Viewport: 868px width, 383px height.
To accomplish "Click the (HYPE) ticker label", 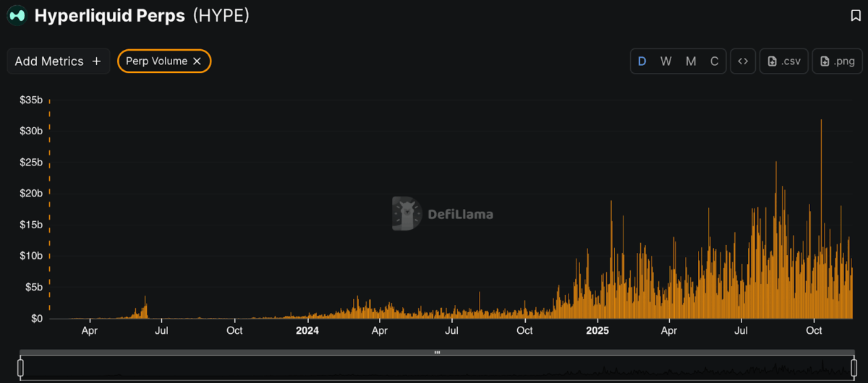I will pyautogui.click(x=221, y=16).
